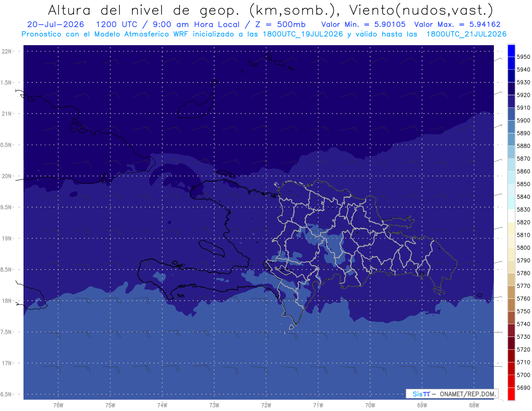
Task: Click the '1800UTC_21JUL2026' valid-until time
Action: [466, 34]
